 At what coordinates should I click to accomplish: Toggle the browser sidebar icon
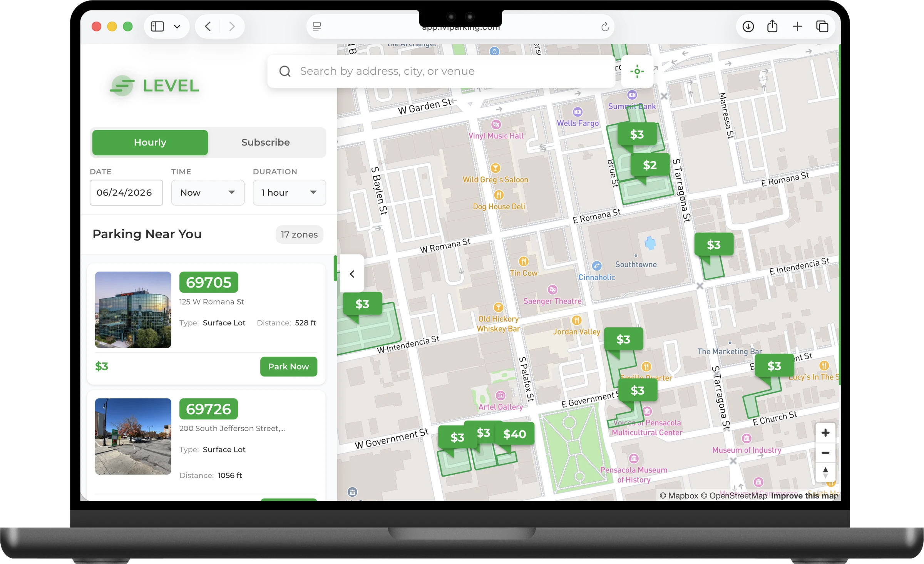157,27
